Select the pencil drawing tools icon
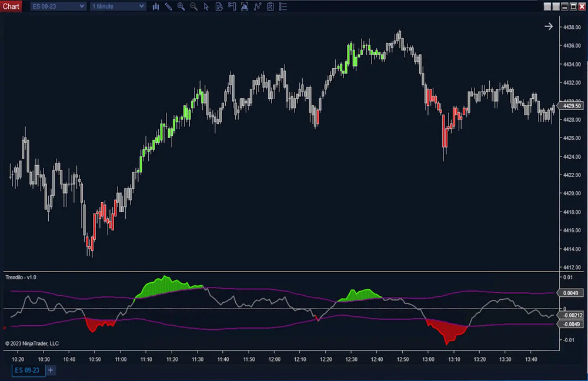Image resolution: width=588 pixels, height=381 pixels. point(169,6)
